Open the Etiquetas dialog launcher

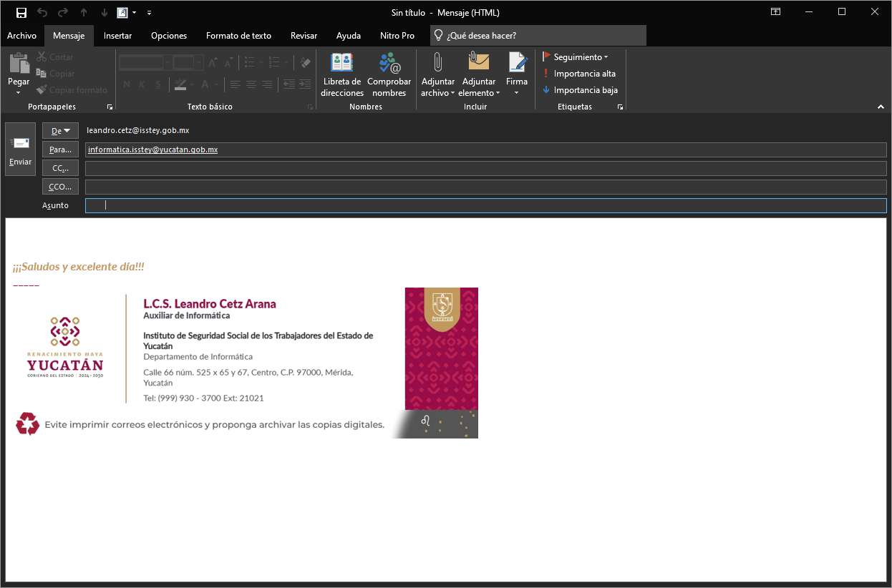[x=620, y=107]
